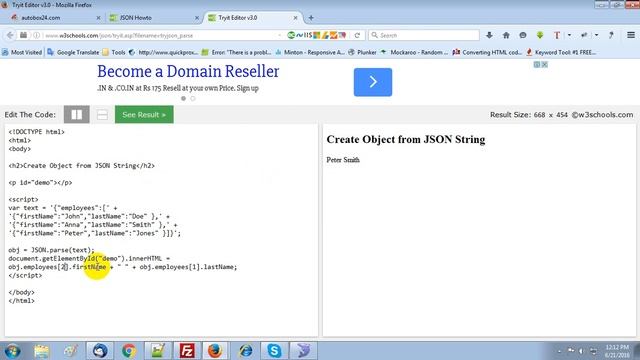Go back with the browser back arrow
Viewport: 640px width, 360px height.
tap(10, 36)
